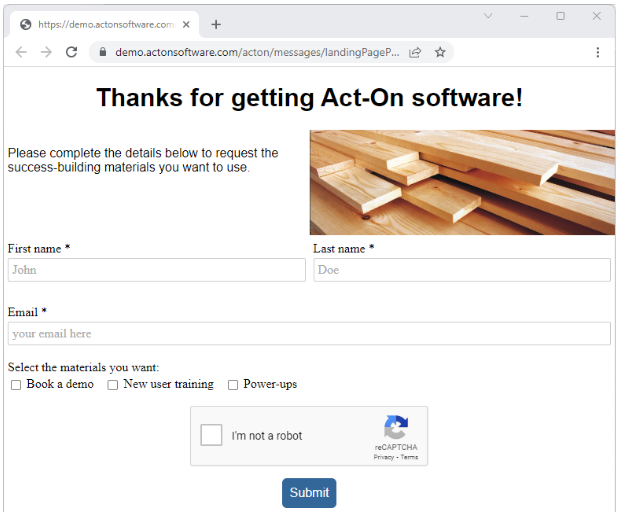Check the New user training checkbox
The height and width of the screenshot is (518, 619).
(113, 385)
